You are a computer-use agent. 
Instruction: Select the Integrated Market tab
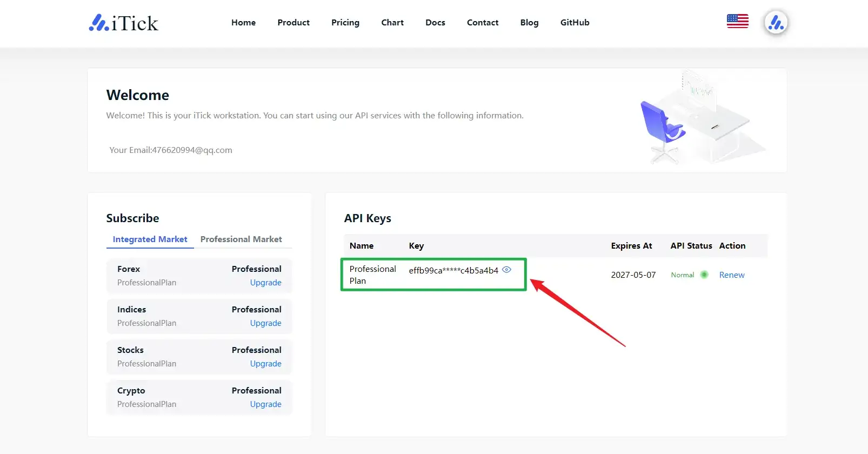150,239
